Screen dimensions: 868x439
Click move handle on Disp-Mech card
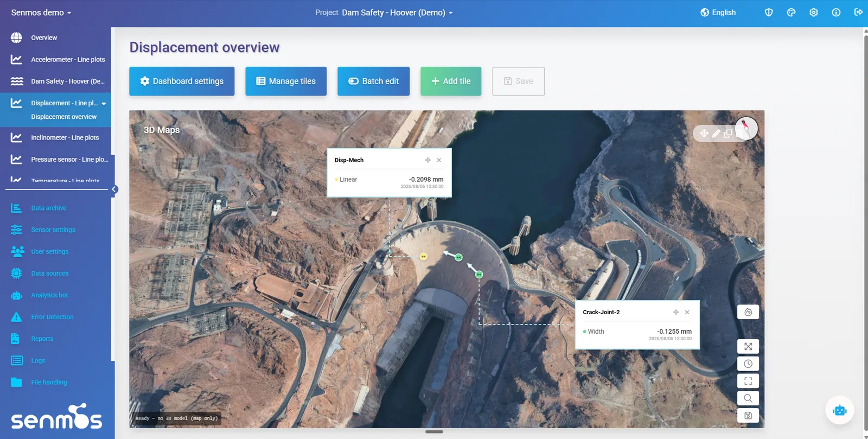click(x=427, y=160)
